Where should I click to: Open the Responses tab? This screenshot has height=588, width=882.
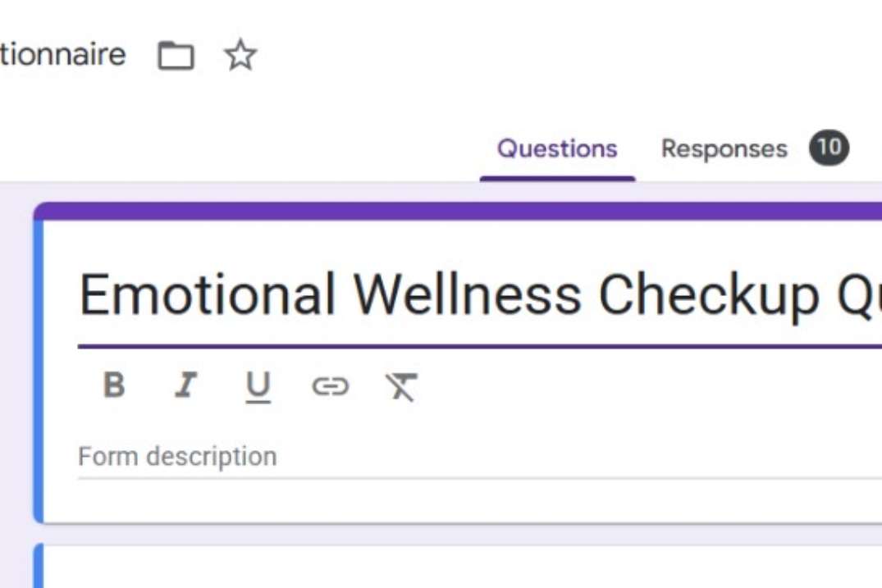pyautogui.click(x=724, y=149)
